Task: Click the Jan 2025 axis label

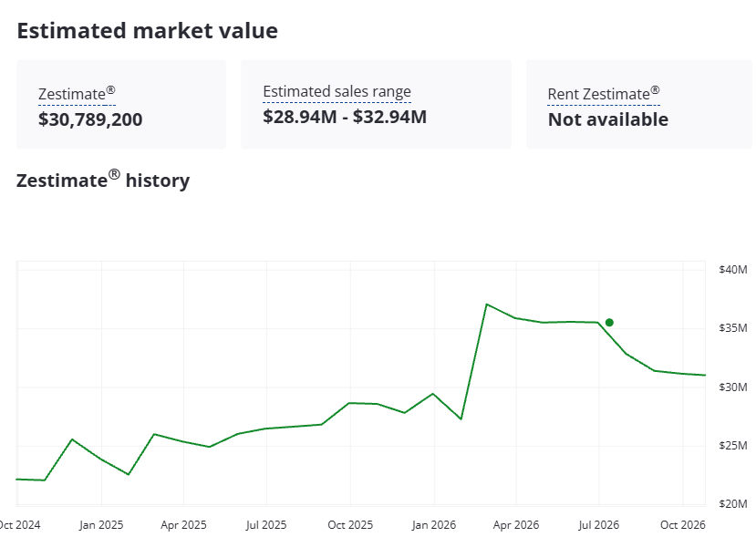Action: 101,525
